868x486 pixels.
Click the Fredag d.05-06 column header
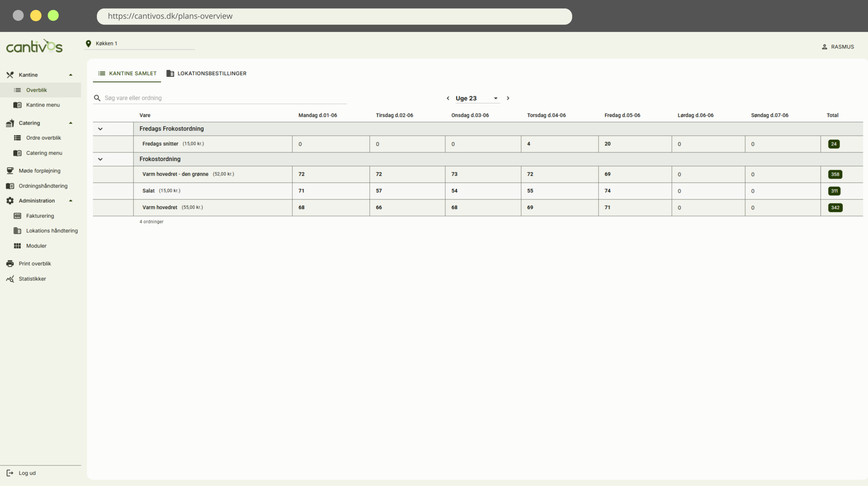pos(622,115)
